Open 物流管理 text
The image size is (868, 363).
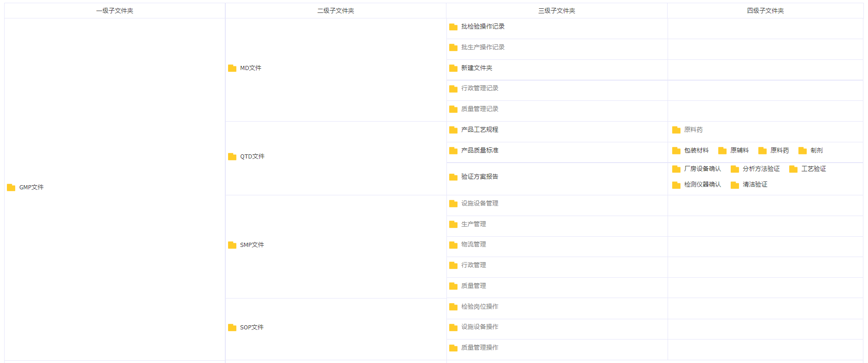pyautogui.click(x=474, y=244)
